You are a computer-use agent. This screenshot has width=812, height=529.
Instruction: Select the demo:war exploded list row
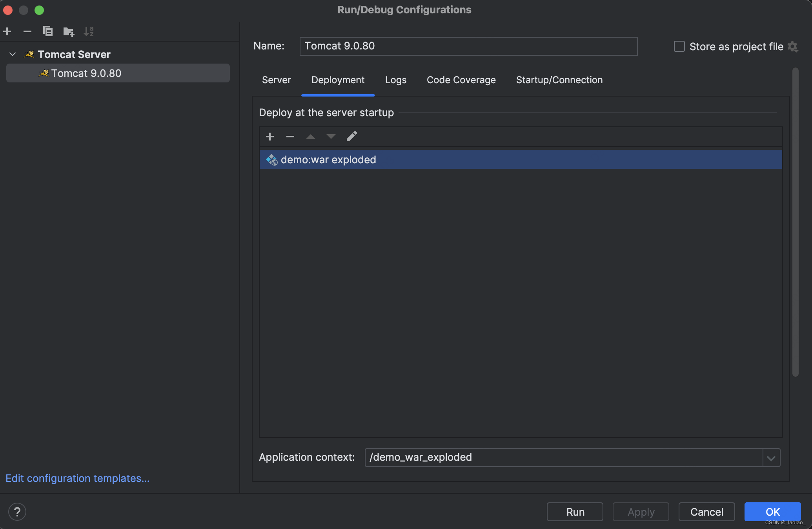(x=521, y=159)
